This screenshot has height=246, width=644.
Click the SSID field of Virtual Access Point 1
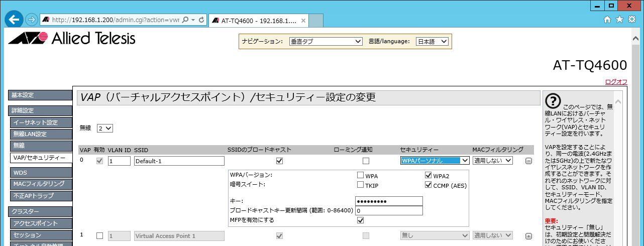pos(179,235)
